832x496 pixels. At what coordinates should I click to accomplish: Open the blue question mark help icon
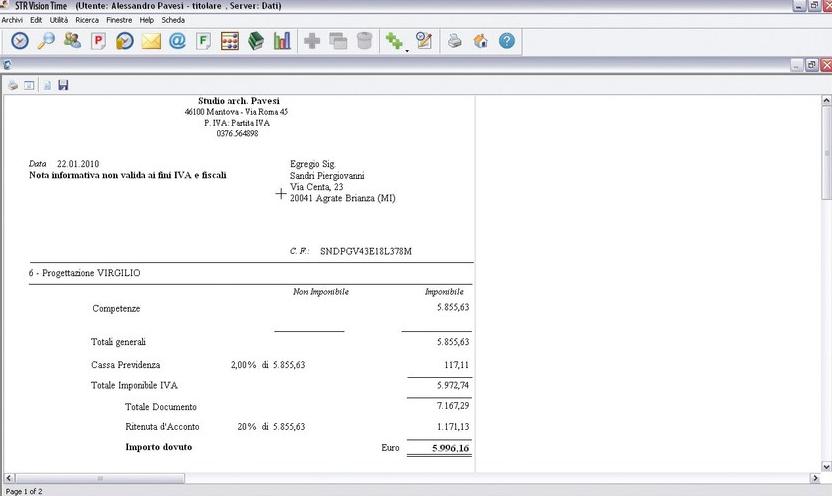click(x=507, y=41)
